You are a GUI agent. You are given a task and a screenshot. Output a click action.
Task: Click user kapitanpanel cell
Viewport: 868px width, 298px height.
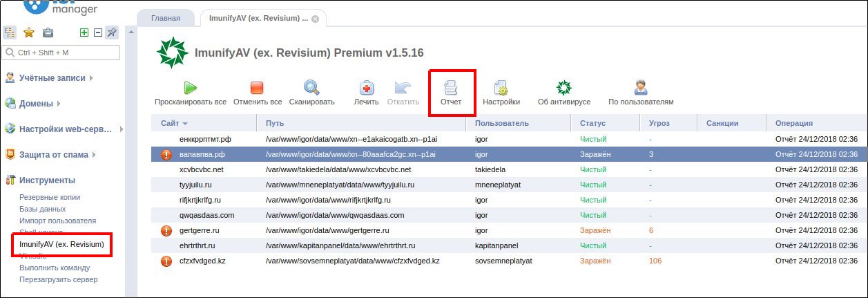tap(496, 245)
